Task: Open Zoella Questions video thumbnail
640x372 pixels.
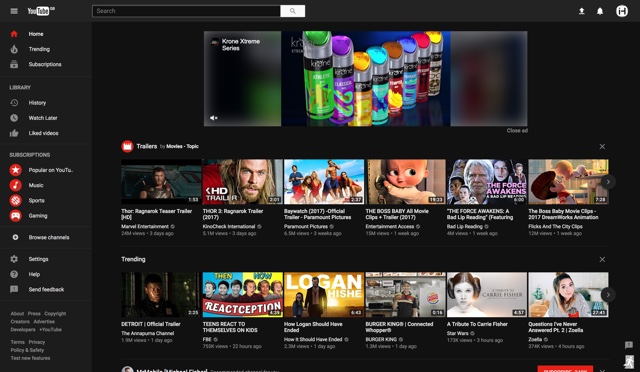Action: point(568,294)
